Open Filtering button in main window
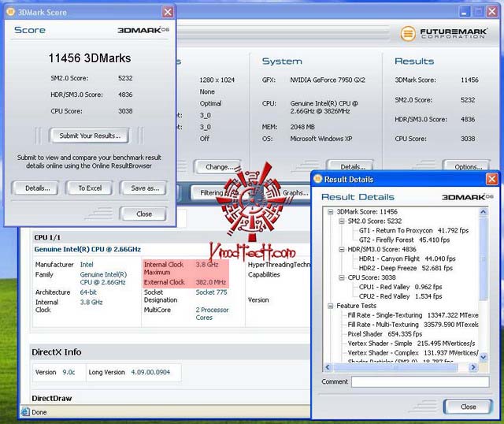The width and height of the screenshot is (504, 424). (212, 193)
